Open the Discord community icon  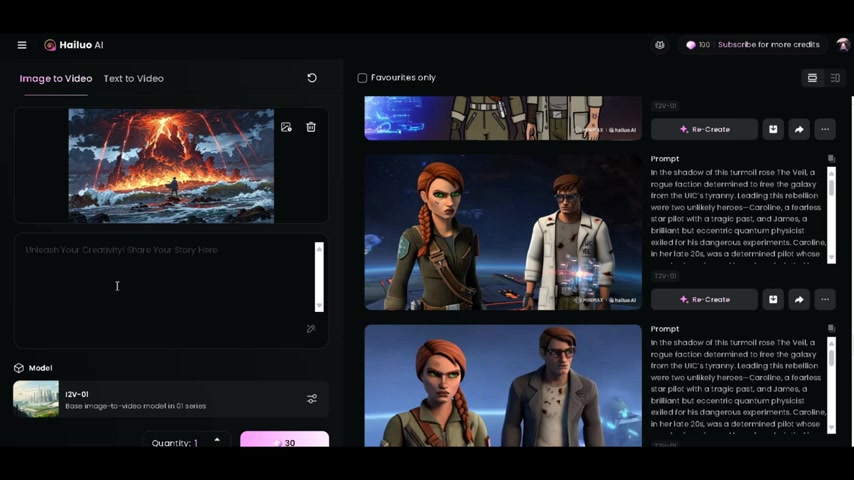point(660,45)
